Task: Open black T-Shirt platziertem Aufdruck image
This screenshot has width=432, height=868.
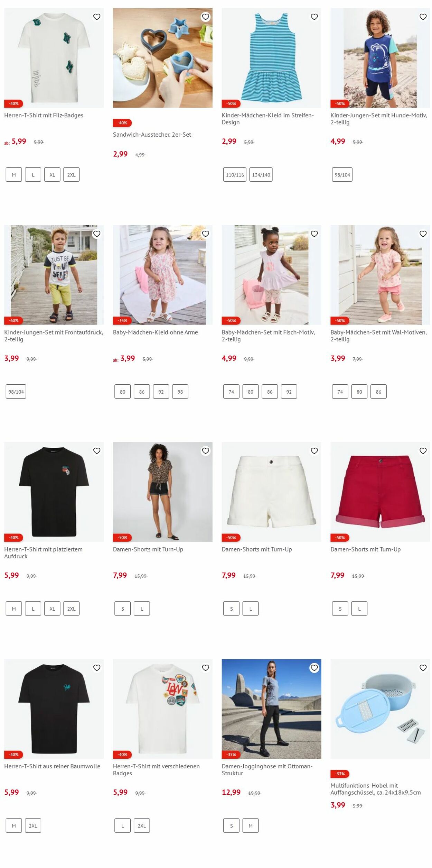Action: click(x=54, y=492)
